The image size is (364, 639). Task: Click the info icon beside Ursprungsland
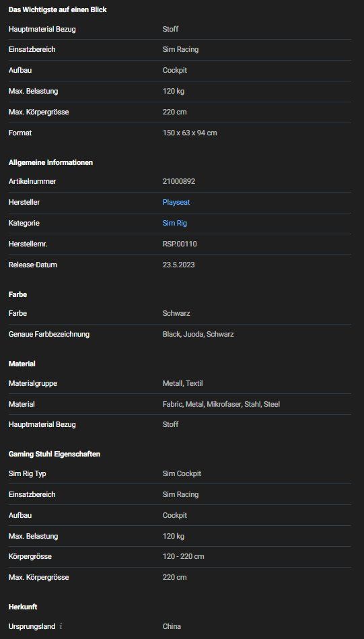[x=61, y=626]
